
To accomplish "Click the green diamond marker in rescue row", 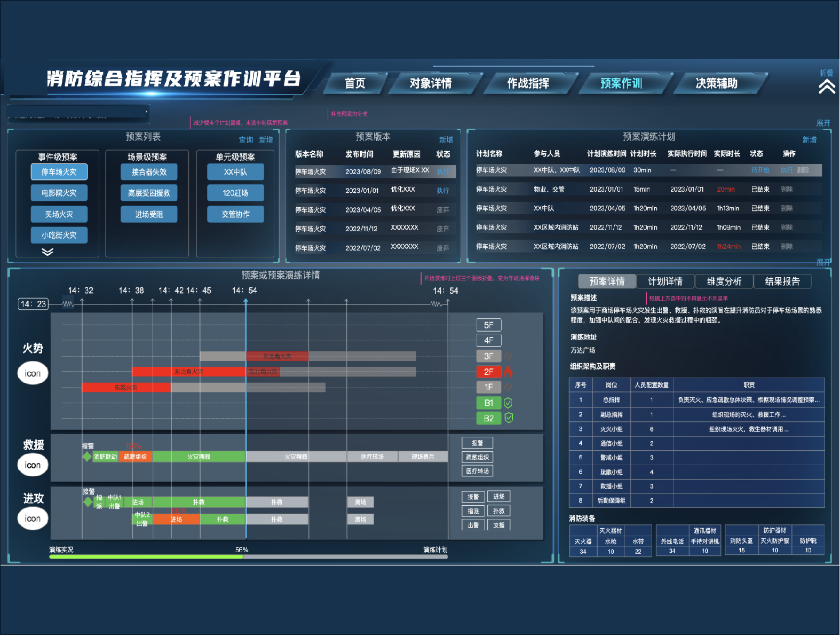I will click(87, 457).
